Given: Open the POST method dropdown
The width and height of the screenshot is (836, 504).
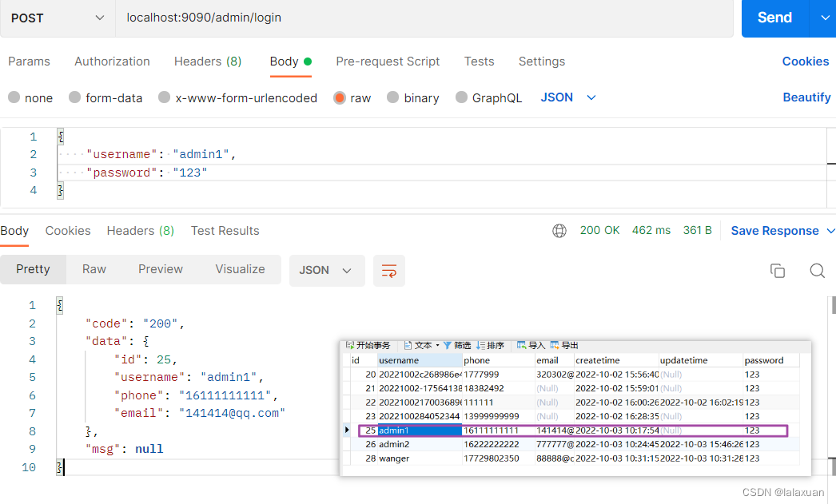Looking at the screenshot, I should pos(58,18).
